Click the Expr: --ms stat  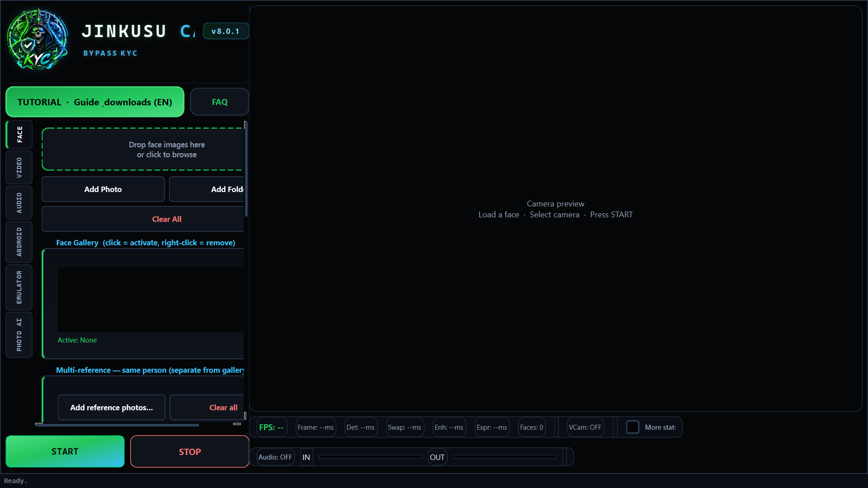492,427
